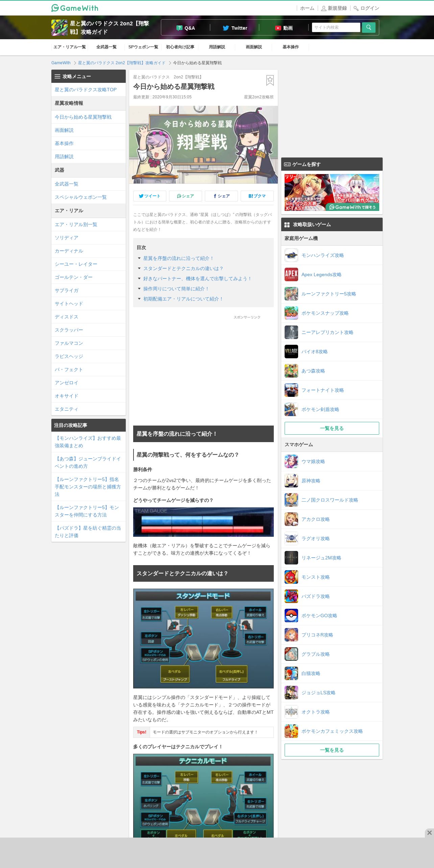Share via ツイート button
434x868 pixels.
pyautogui.click(x=150, y=196)
